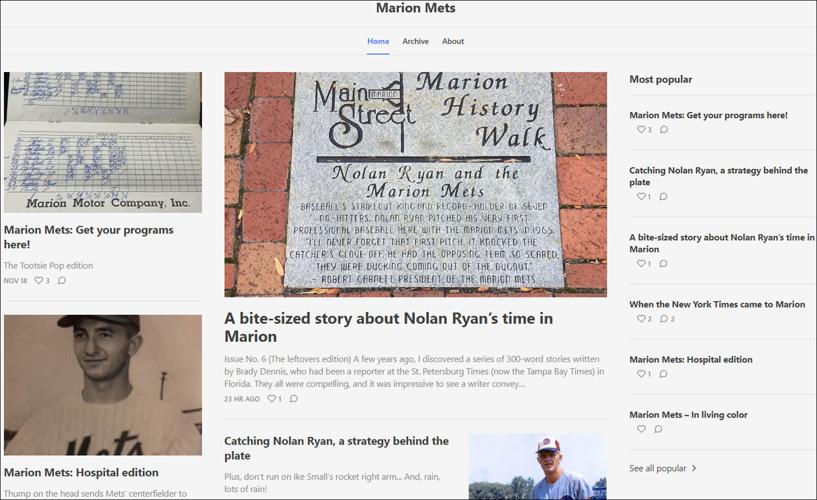
Task: Open the Marion History Walk plaque image
Action: [415, 184]
